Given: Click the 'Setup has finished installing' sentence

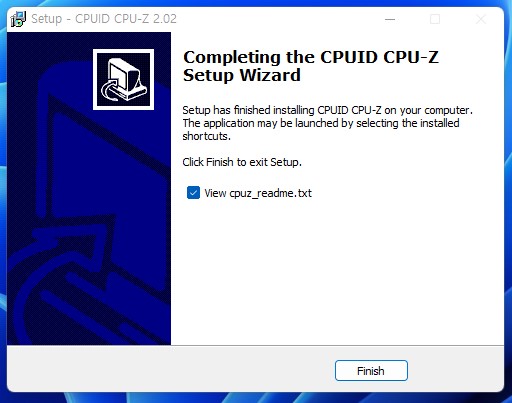Looking at the screenshot, I should pyautogui.click(x=327, y=110).
